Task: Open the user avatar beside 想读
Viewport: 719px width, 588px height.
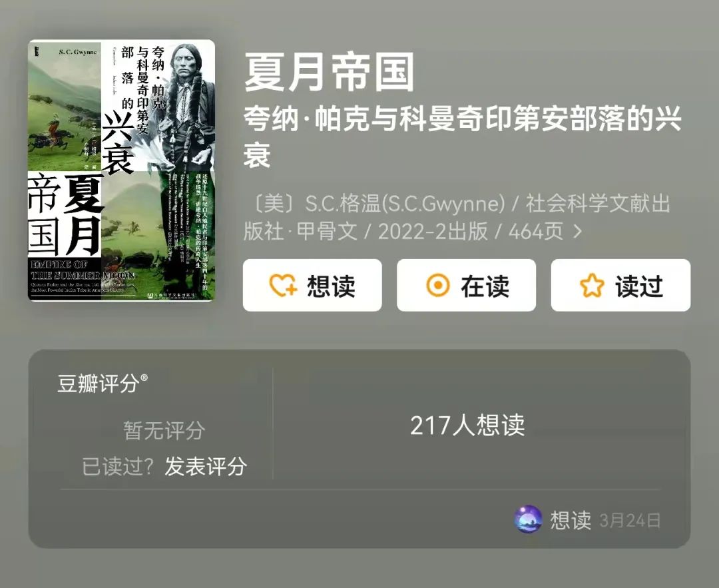Action: coord(528,519)
